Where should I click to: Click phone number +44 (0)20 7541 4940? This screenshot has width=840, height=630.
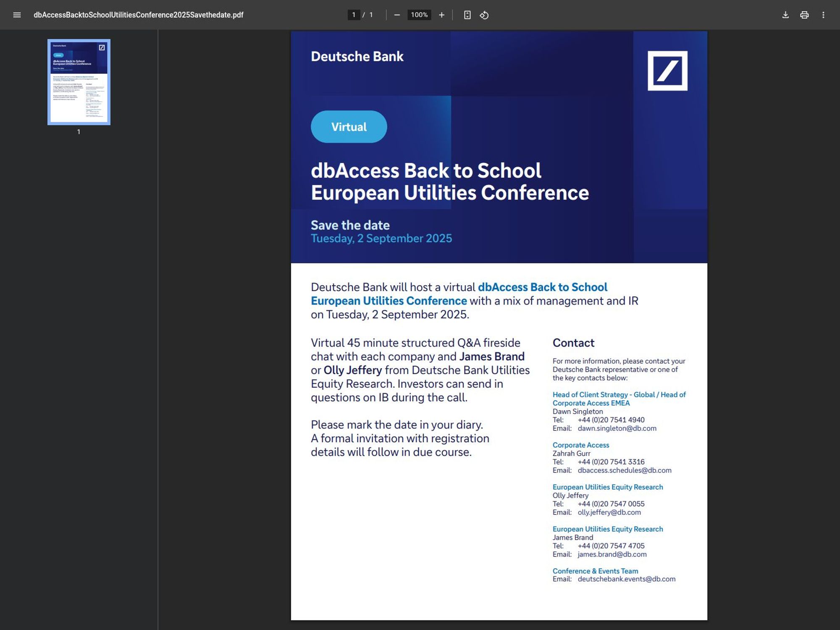(x=611, y=420)
